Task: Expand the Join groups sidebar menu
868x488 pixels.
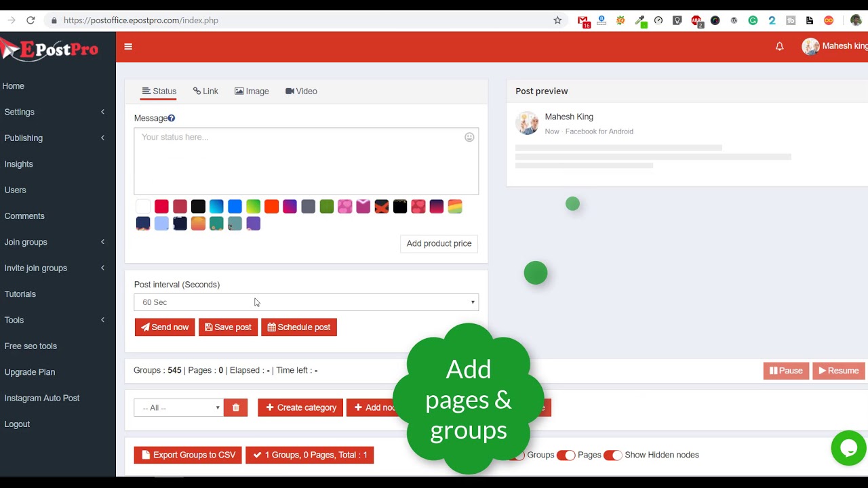Action: [x=58, y=242]
